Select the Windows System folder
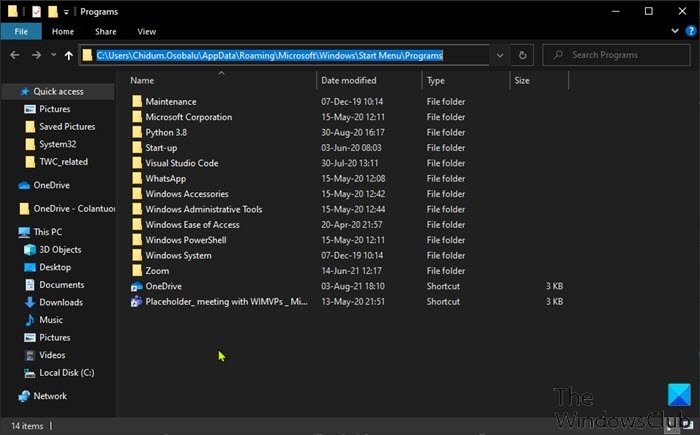Screen dimensions: 700x435 click(178, 256)
